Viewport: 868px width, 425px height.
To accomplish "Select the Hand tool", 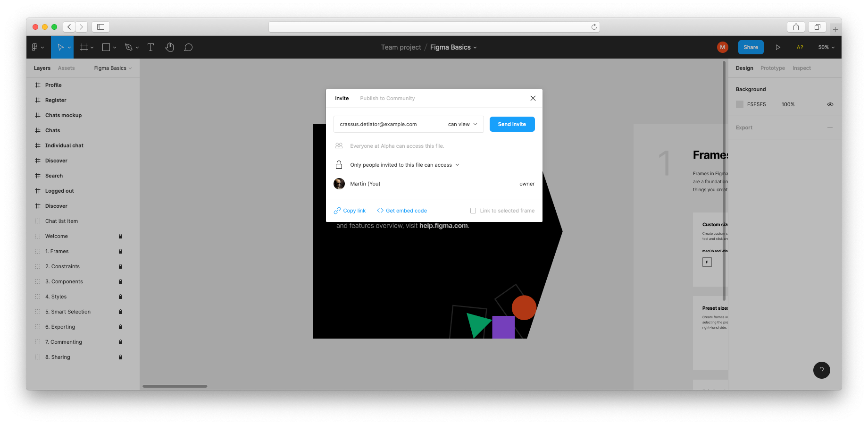I will (x=170, y=47).
